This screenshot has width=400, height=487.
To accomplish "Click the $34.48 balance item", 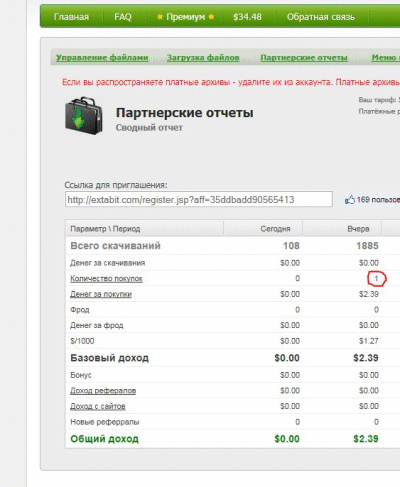I will tap(247, 17).
